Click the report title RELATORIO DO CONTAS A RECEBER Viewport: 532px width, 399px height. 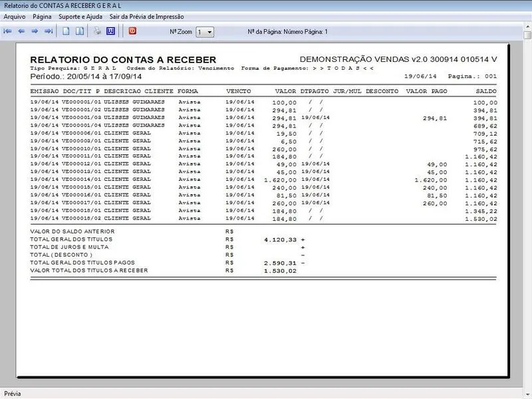[123, 60]
